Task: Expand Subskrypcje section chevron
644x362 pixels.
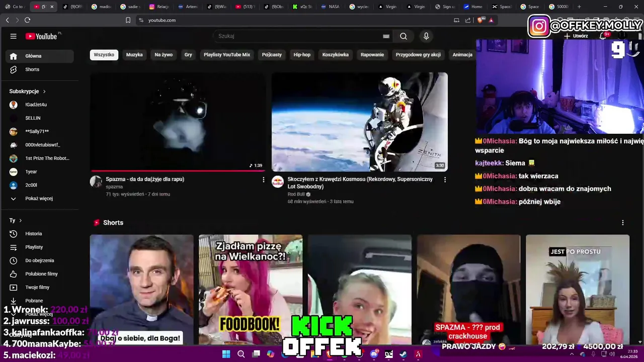Action: 44,92
